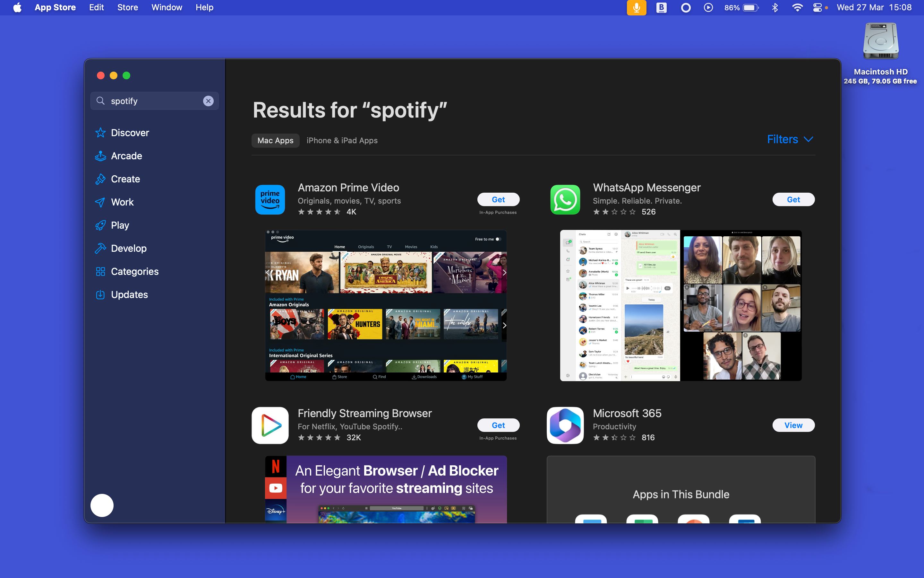Click the account avatar in sidebar

click(x=102, y=505)
